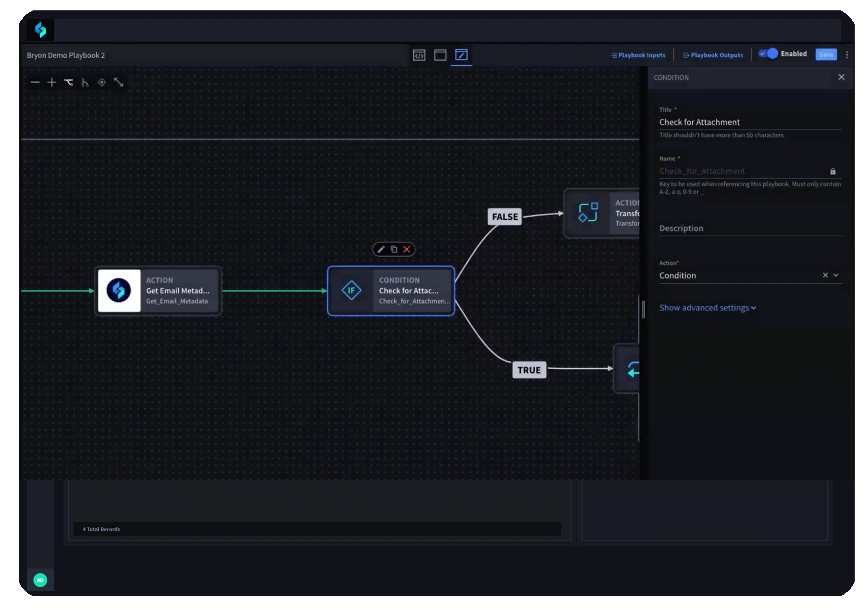The width and height of the screenshot is (868, 610).
Task: Click the pencil edit icon above Condition node
Action: pyautogui.click(x=381, y=249)
